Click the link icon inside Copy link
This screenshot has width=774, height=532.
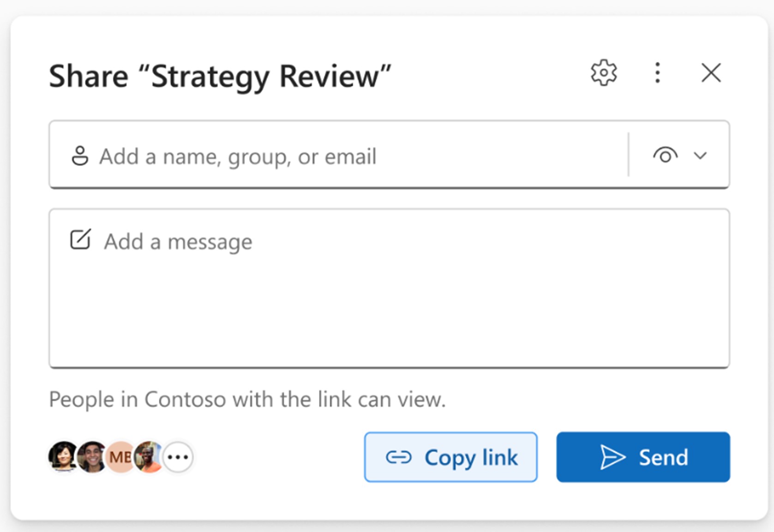pyautogui.click(x=400, y=457)
